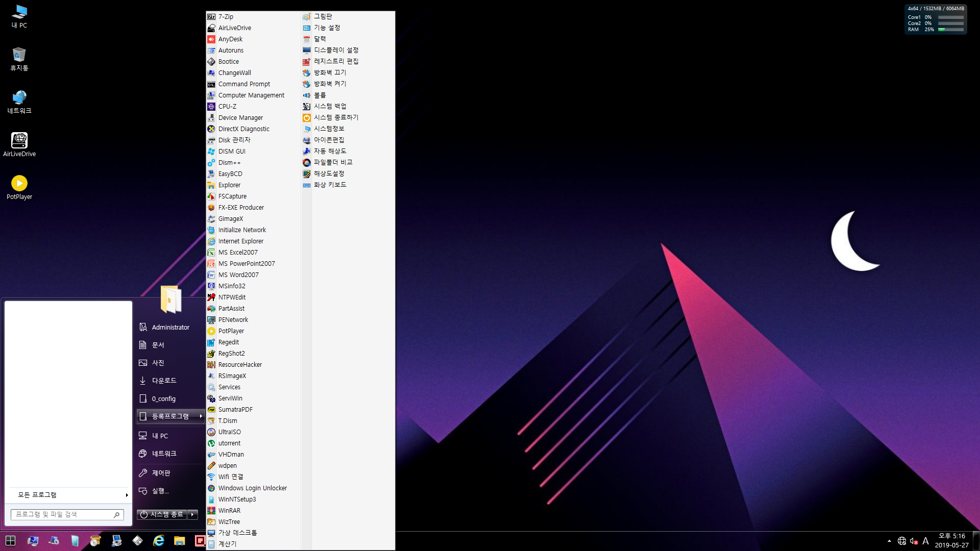This screenshot has width=980, height=551.
Task: Launch AnyDesk via its red icon
Action: tap(211, 39)
